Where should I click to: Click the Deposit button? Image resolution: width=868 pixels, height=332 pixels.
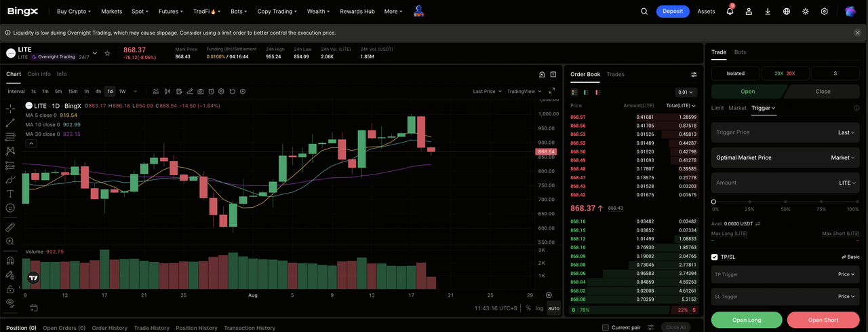[x=673, y=12]
